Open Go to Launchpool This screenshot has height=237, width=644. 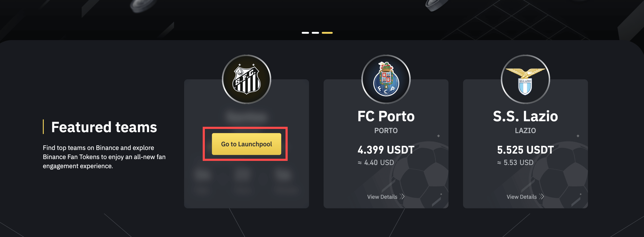point(246,144)
